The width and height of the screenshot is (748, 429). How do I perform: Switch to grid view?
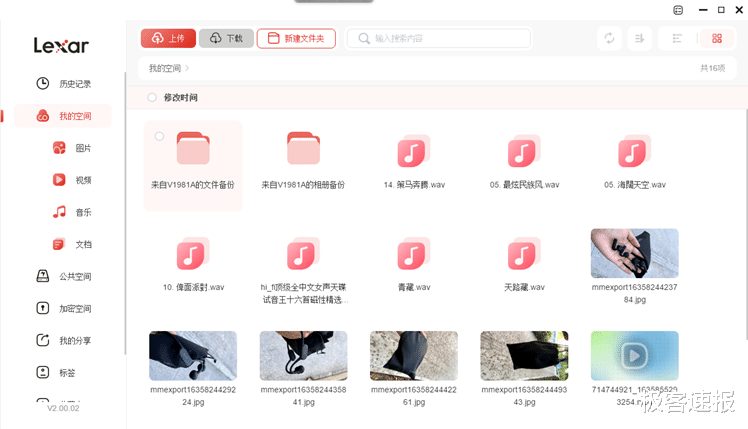pos(717,38)
